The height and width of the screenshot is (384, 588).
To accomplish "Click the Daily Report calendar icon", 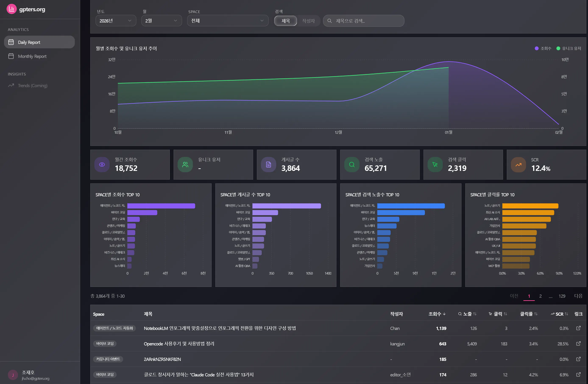I will 11,42.
